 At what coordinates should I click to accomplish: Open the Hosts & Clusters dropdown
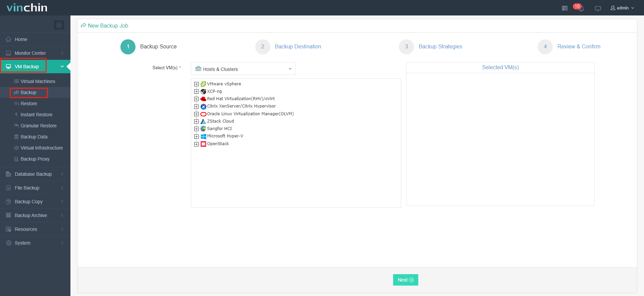pyautogui.click(x=243, y=69)
